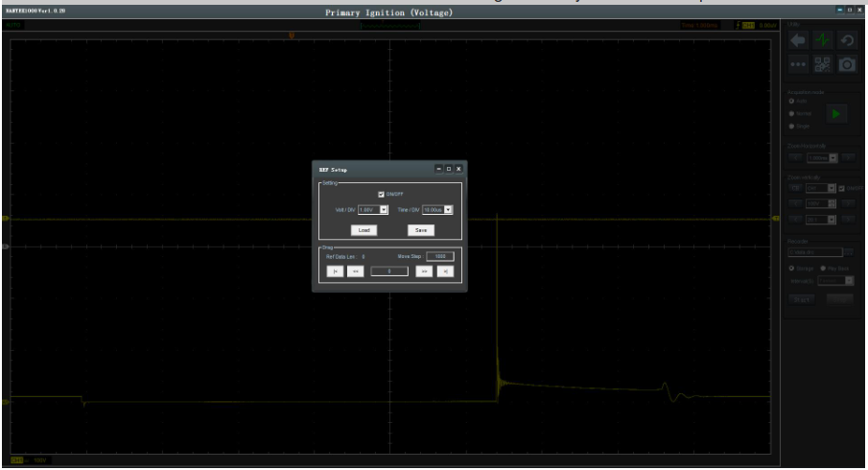Open the 1.000ms horizontal zoom dropdown
This screenshot has width=868, height=470.
(x=822, y=157)
